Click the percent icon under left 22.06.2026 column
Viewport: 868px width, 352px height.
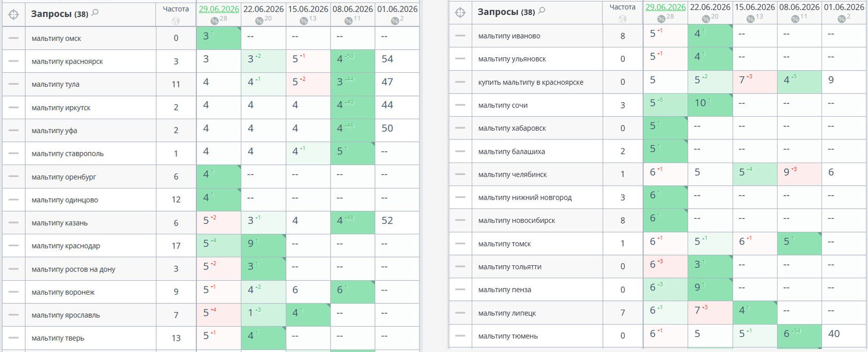(259, 21)
